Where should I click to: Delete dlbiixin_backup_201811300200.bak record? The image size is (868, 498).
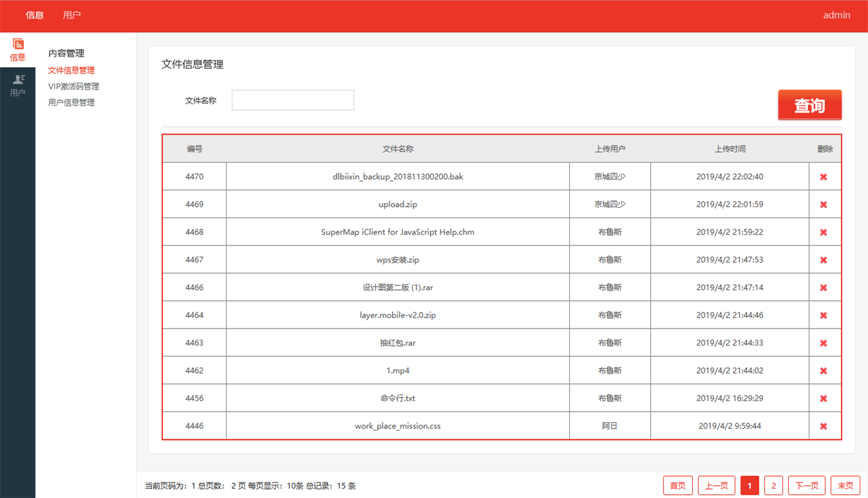pyautogui.click(x=823, y=177)
